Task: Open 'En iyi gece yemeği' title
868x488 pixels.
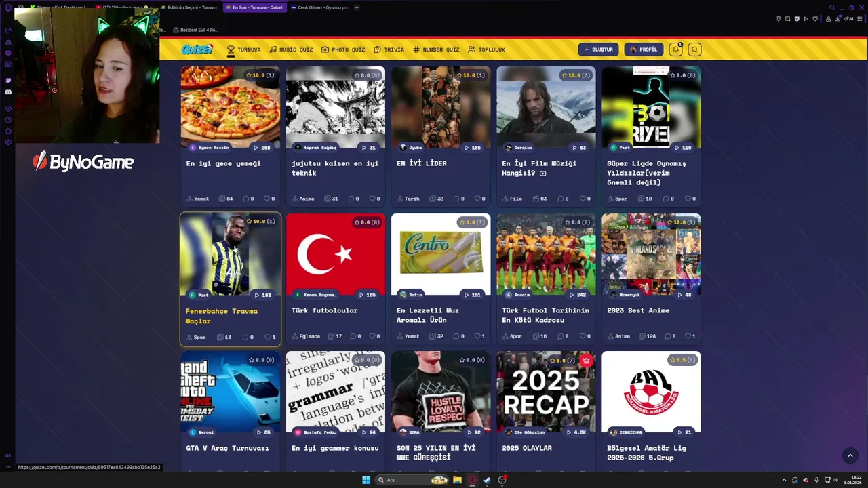Action: click(x=223, y=163)
